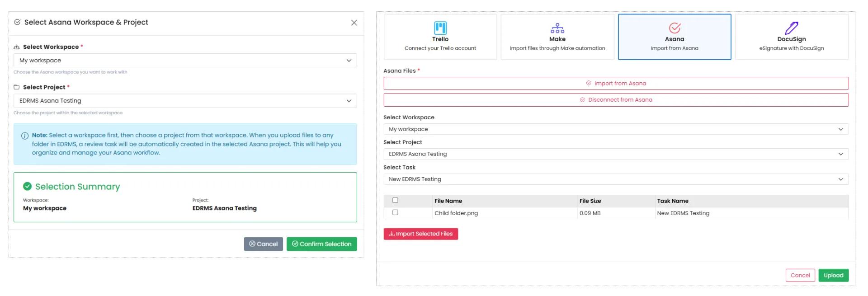
Task: Switch to the Trello import tab
Action: click(x=440, y=37)
